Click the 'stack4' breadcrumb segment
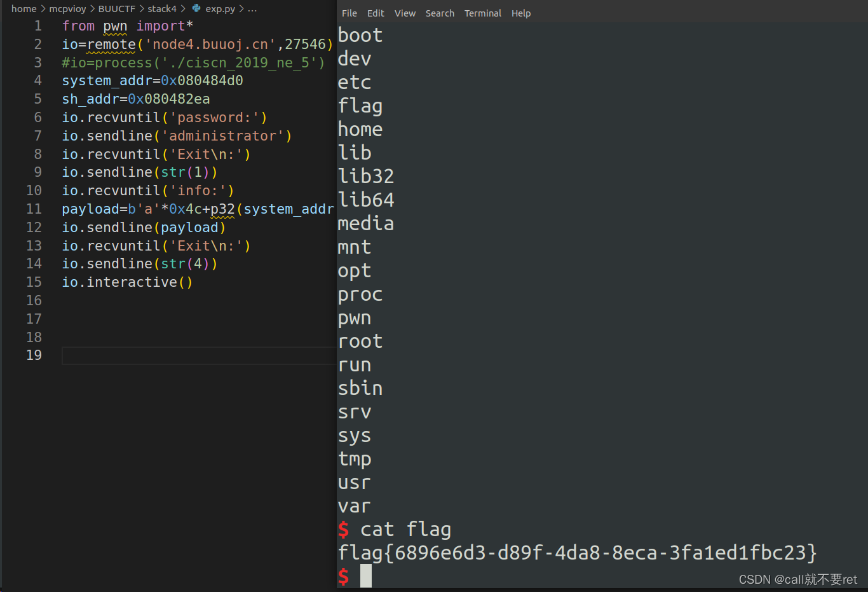 coord(162,9)
